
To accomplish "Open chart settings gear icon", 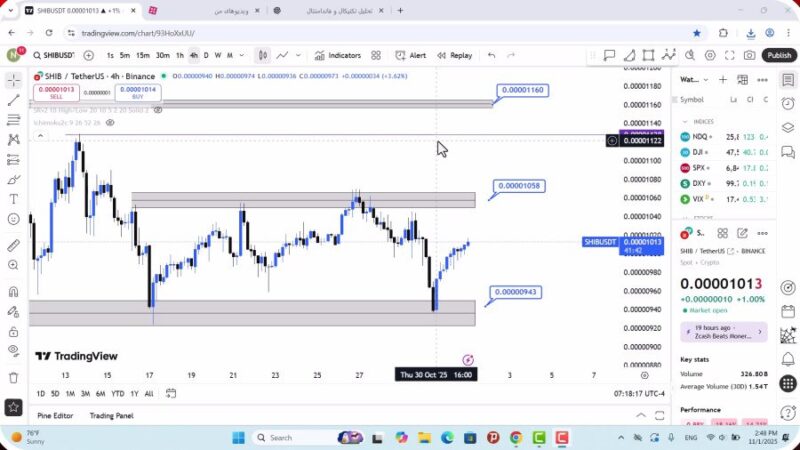I will point(711,55).
